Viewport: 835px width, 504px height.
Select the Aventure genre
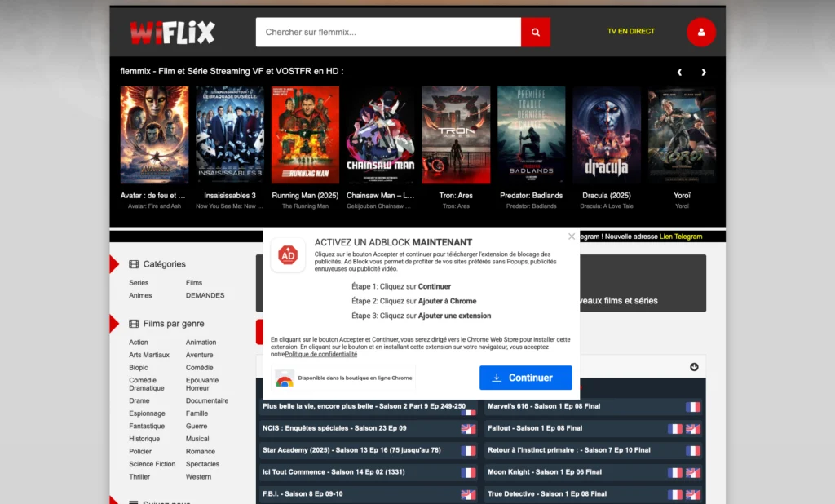(x=199, y=356)
